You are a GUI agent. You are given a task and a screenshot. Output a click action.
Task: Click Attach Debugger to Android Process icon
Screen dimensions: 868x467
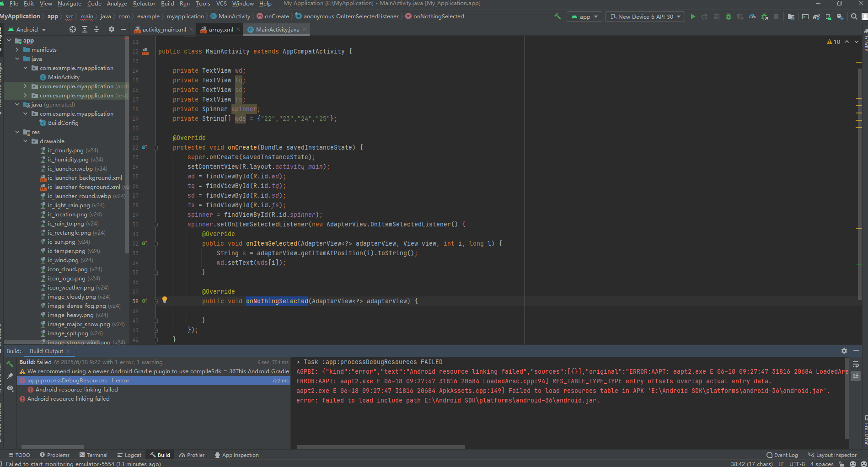tap(764, 16)
